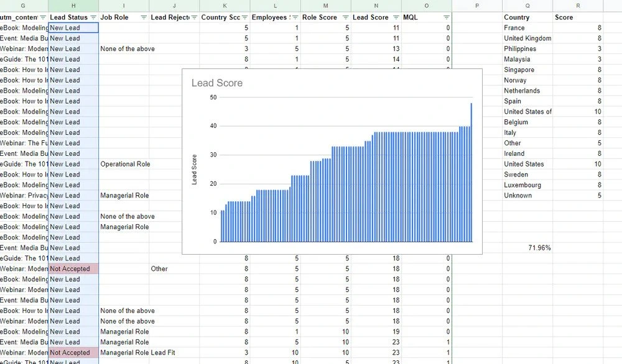Image resolution: width=622 pixels, height=364 pixels.
Task: Open the Lead Score column filter
Action: (396, 17)
